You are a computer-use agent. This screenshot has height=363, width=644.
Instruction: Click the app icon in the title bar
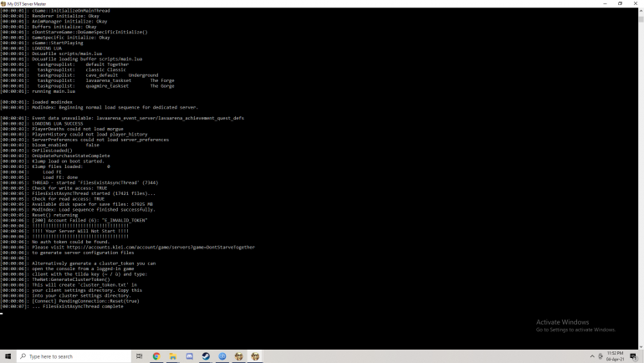3,3
